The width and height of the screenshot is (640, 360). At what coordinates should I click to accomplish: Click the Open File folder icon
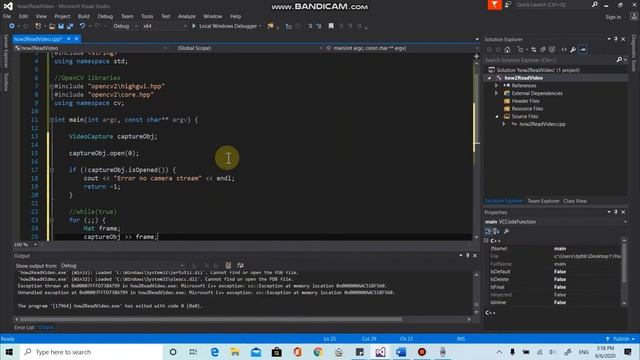coord(52,26)
